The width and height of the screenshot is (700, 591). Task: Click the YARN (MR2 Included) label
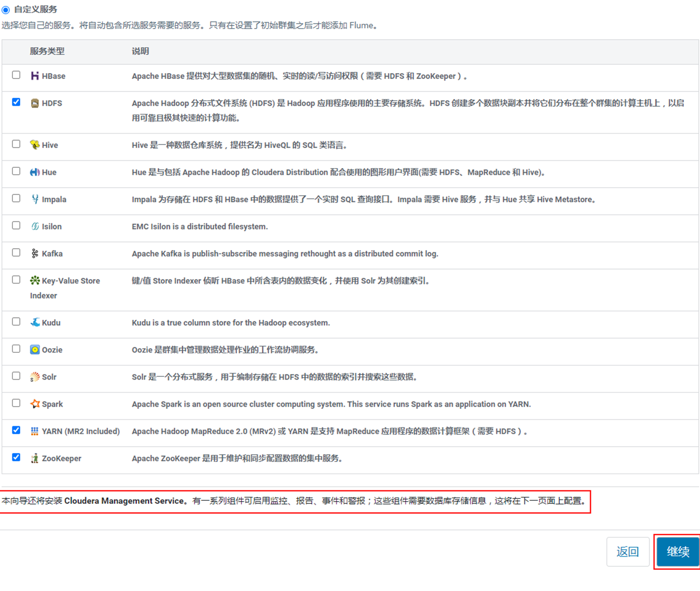[x=81, y=431]
